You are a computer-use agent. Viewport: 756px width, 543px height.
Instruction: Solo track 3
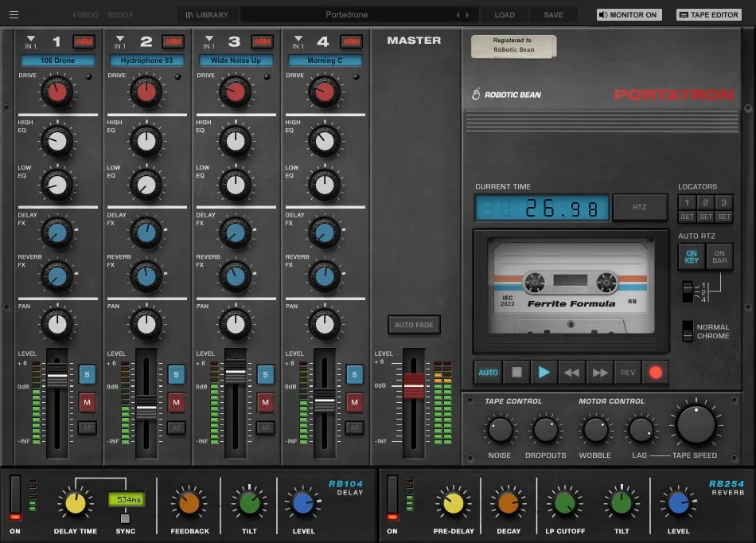[265, 374]
